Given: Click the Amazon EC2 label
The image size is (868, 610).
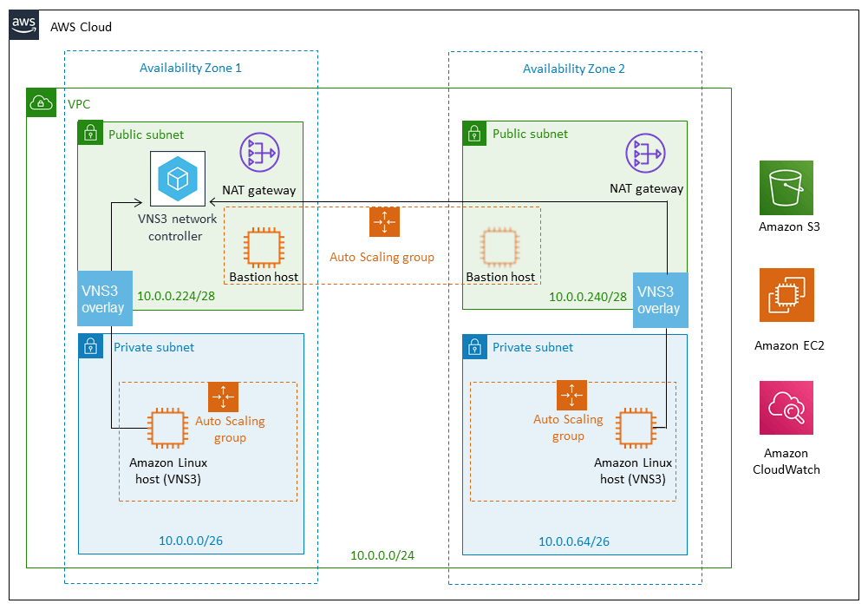Looking at the screenshot, I should tap(789, 345).
